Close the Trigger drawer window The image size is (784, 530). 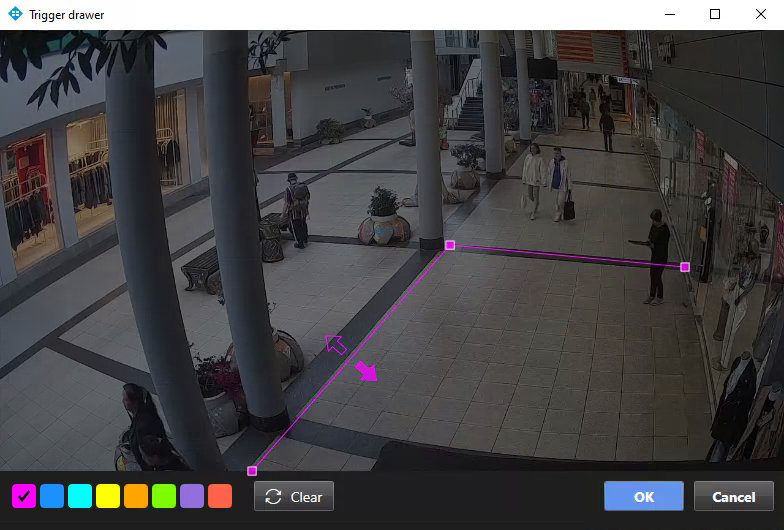point(760,14)
